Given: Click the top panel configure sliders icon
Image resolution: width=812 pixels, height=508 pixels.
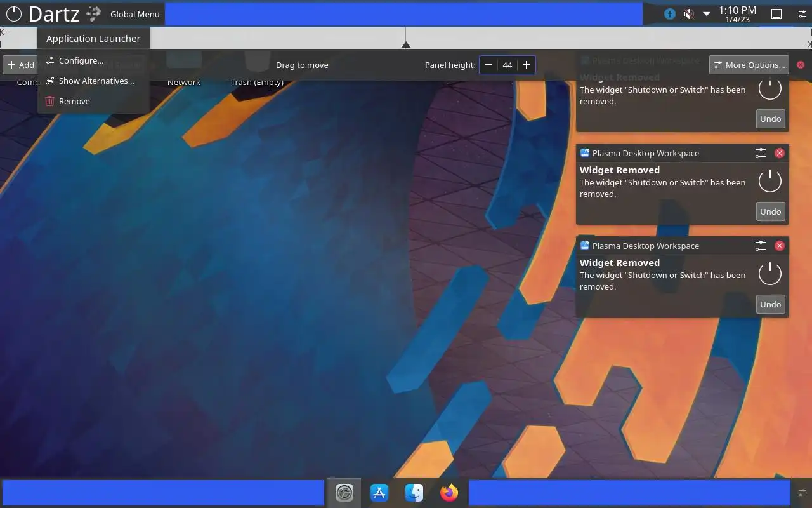Looking at the screenshot, I should tap(802, 14).
